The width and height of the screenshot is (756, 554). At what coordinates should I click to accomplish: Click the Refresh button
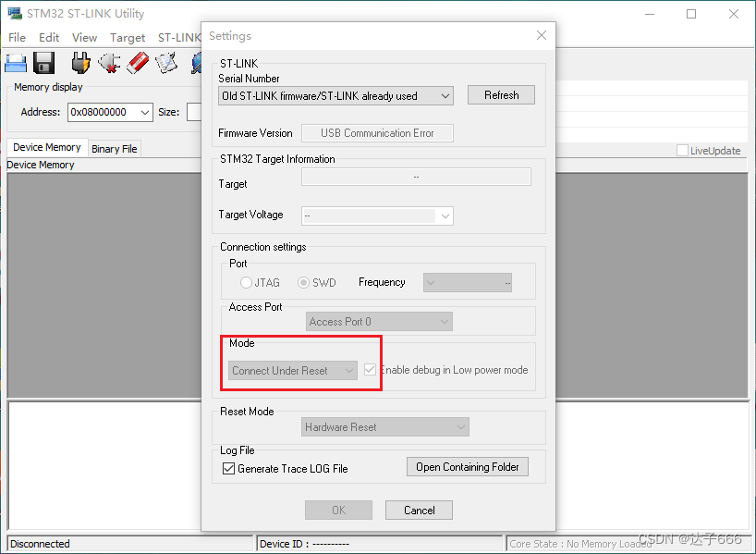tap(501, 94)
